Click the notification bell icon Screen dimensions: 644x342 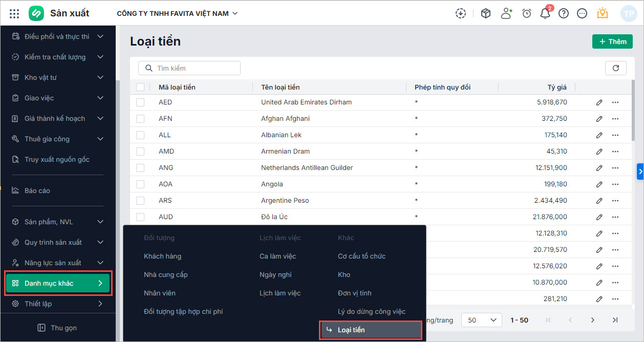pyautogui.click(x=545, y=14)
